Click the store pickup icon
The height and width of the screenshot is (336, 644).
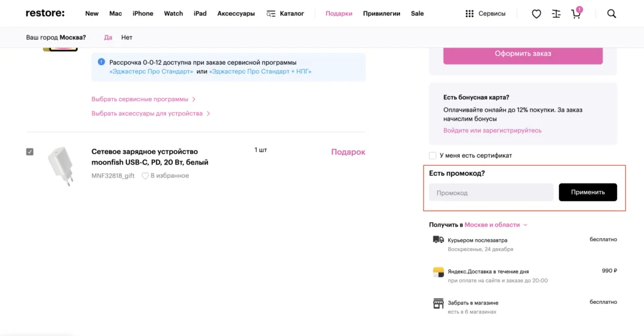point(438,303)
